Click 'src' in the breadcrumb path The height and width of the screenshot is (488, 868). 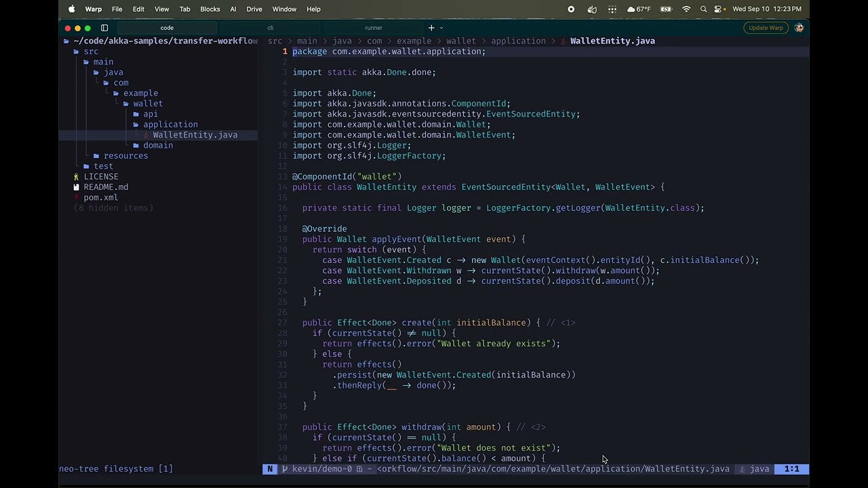click(x=275, y=41)
